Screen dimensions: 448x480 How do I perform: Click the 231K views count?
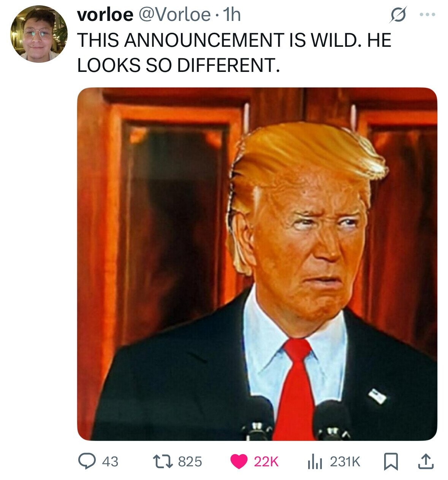tap(344, 462)
